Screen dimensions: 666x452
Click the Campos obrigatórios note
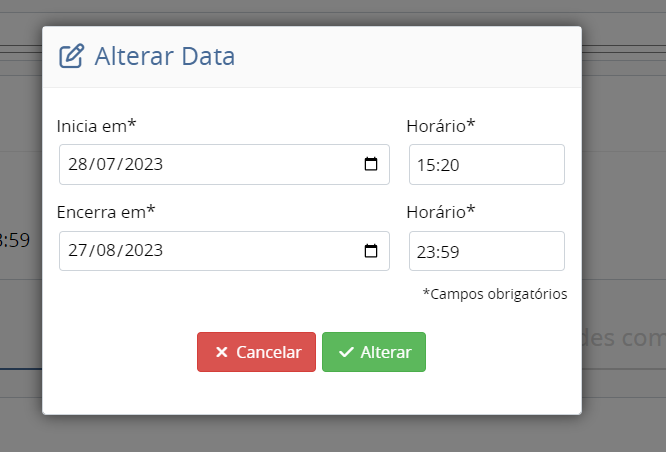pos(494,294)
